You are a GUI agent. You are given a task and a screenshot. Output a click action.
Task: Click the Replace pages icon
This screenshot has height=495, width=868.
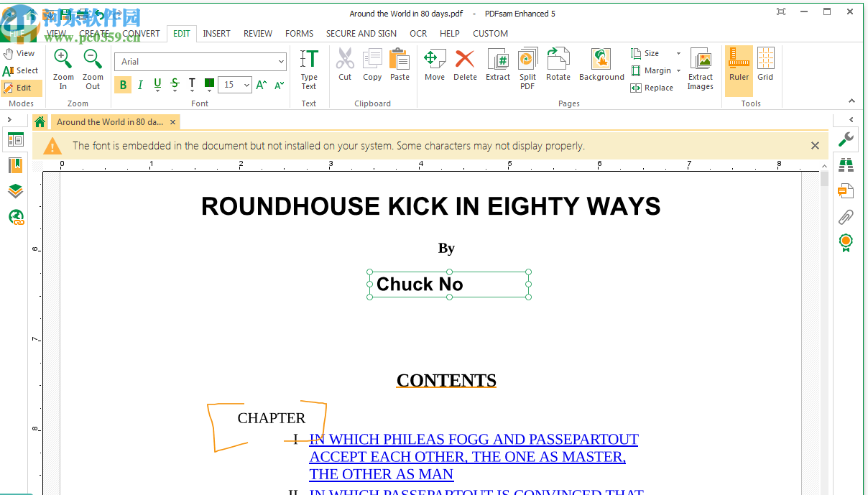(x=636, y=88)
